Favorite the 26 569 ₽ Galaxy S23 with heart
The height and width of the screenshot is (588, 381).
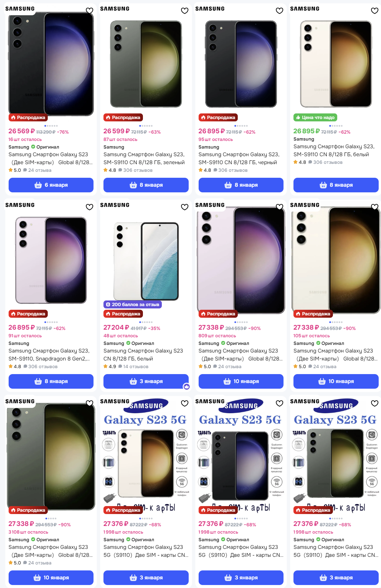tap(90, 11)
